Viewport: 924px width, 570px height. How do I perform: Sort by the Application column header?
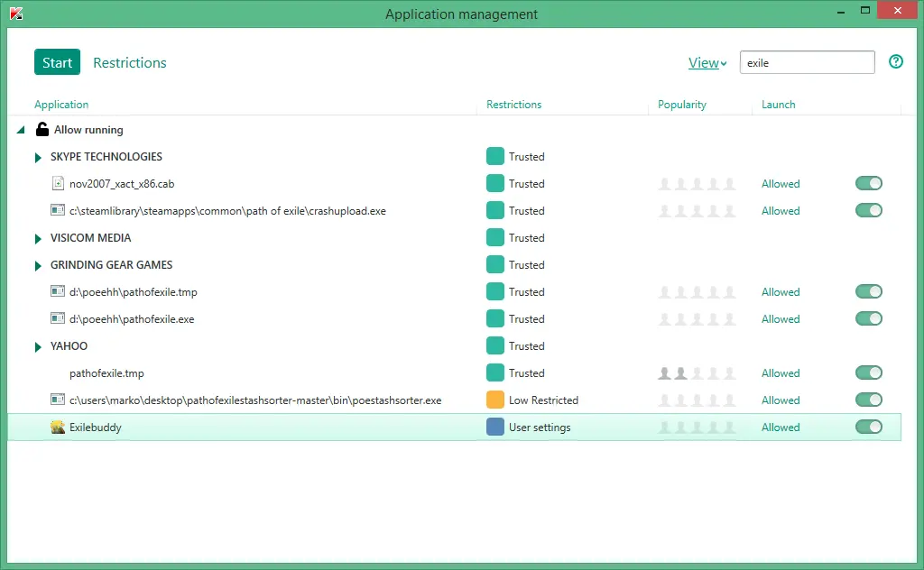click(61, 105)
